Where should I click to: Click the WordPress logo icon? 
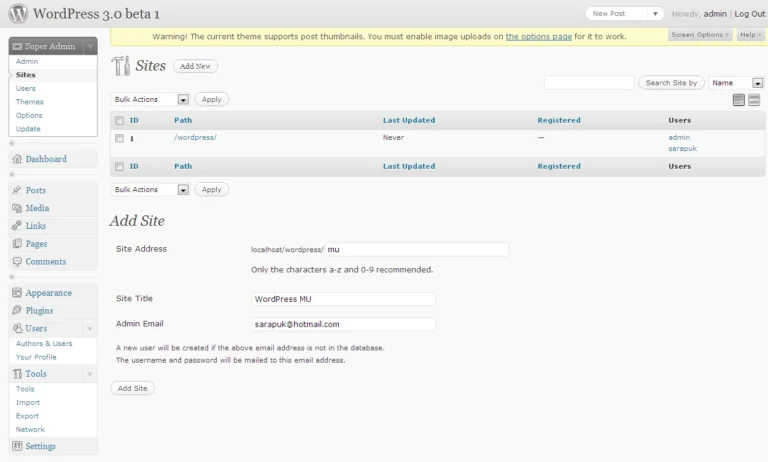18,13
